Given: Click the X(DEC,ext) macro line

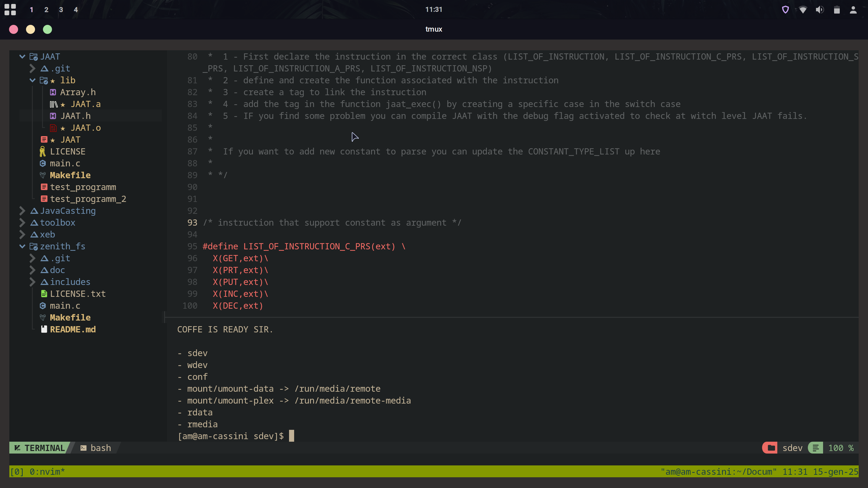Looking at the screenshot, I should tap(238, 306).
